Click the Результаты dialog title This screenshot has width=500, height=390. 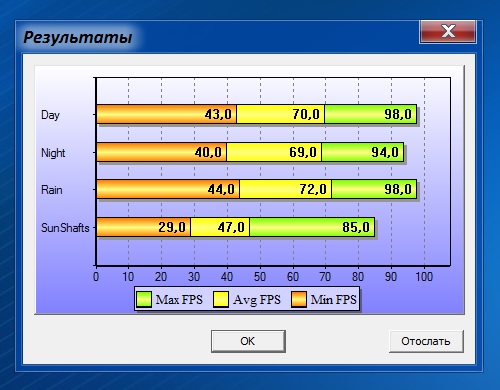(x=78, y=37)
